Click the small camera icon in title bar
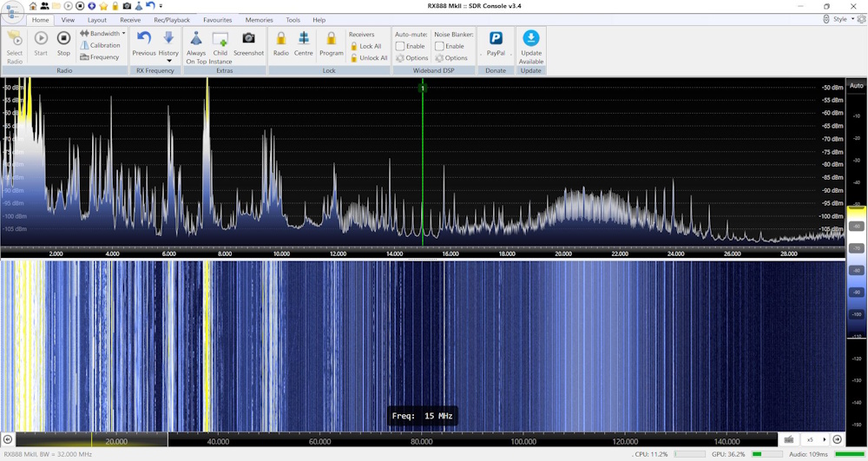Screen dimensions: 868x461 pyautogui.click(x=127, y=6)
